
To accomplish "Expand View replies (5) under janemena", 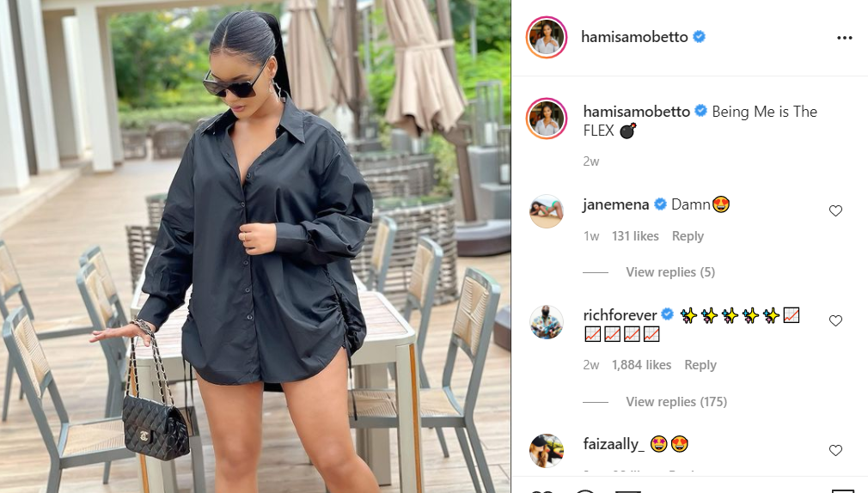I will 669,272.
